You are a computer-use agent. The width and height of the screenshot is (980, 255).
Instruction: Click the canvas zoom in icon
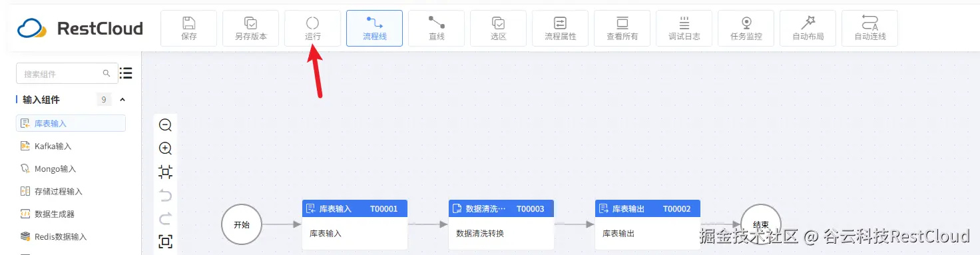(x=166, y=148)
